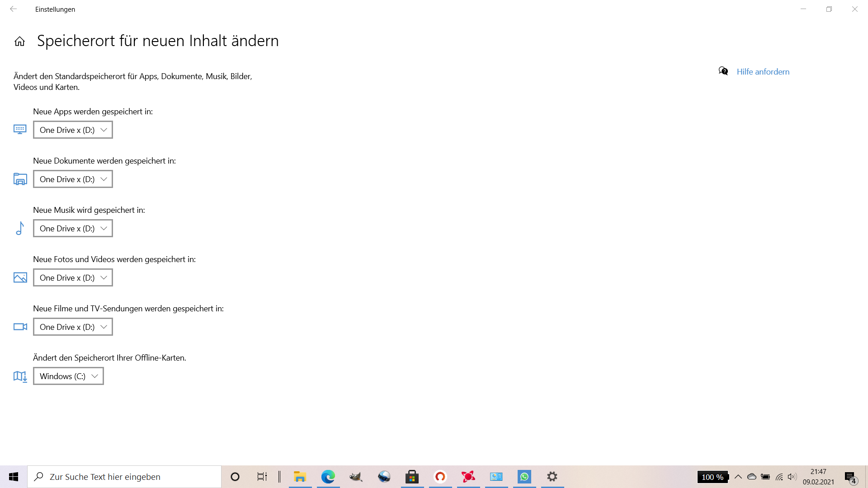Click the Hilfe anfordern chat icon
868x488 pixels.
coord(723,71)
